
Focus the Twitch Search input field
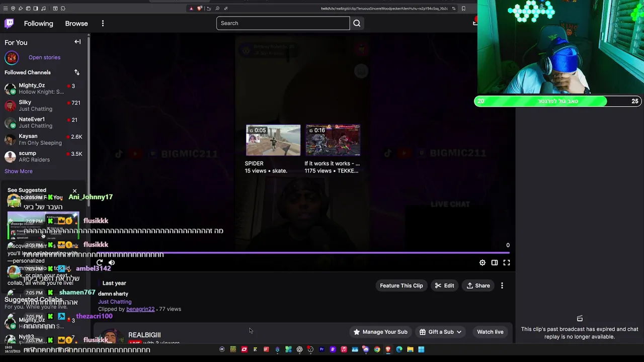283,23
